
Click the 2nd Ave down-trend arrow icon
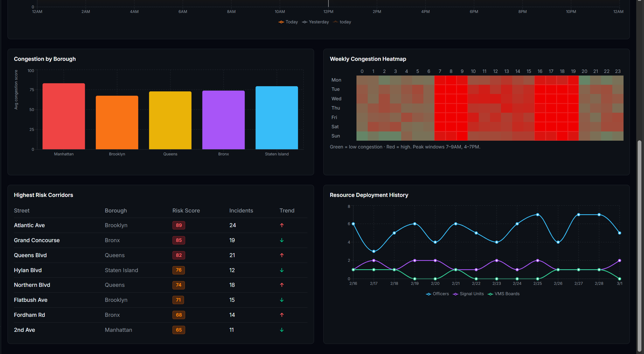click(x=282, y=330)
